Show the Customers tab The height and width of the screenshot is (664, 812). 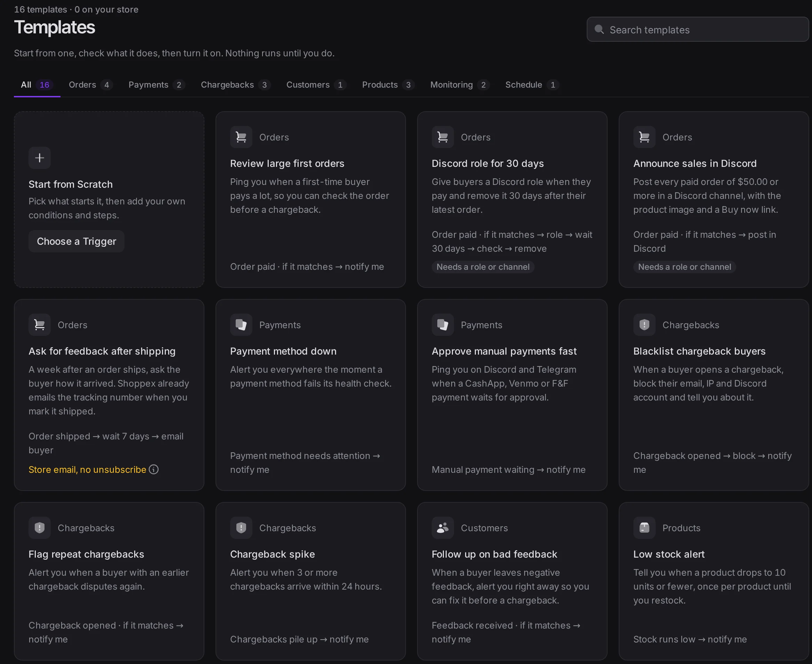coord(316,85)
